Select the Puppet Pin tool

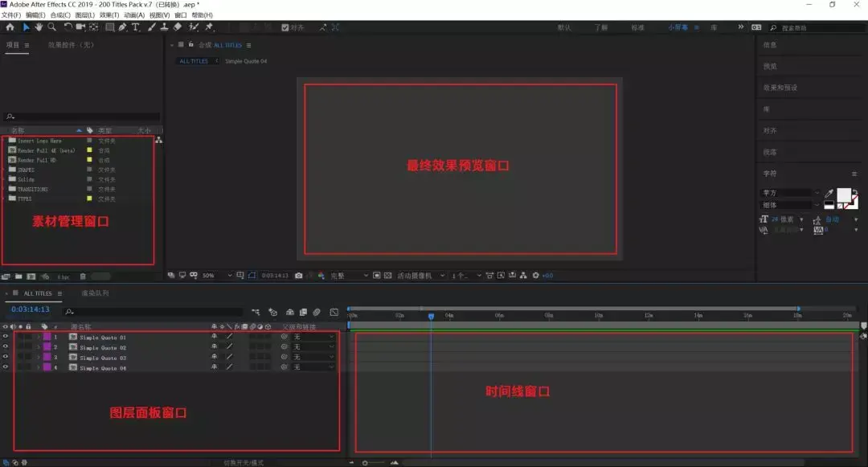pyautogui.click(x=209, y=27)
